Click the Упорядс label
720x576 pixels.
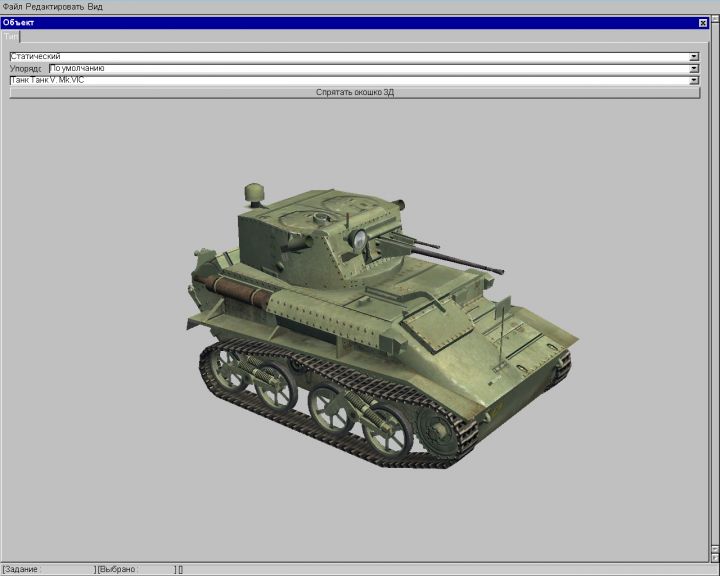coord(26,69)
